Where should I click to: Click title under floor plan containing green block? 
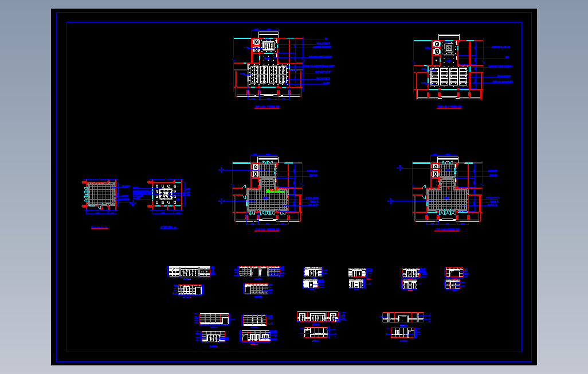point(267,230)
